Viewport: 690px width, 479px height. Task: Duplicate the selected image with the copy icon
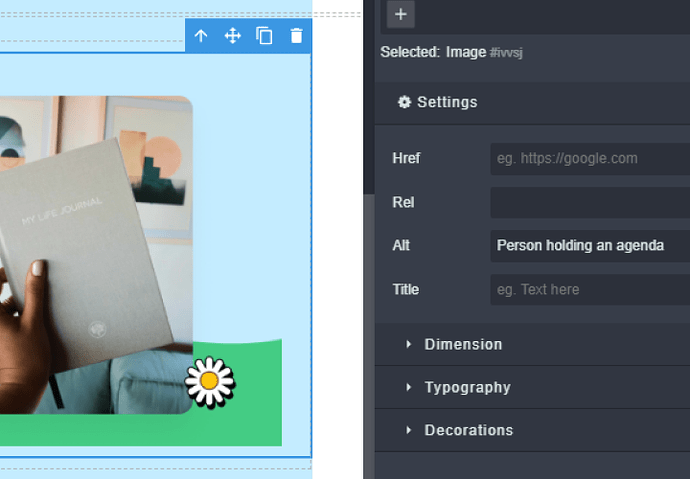[264, 36]
